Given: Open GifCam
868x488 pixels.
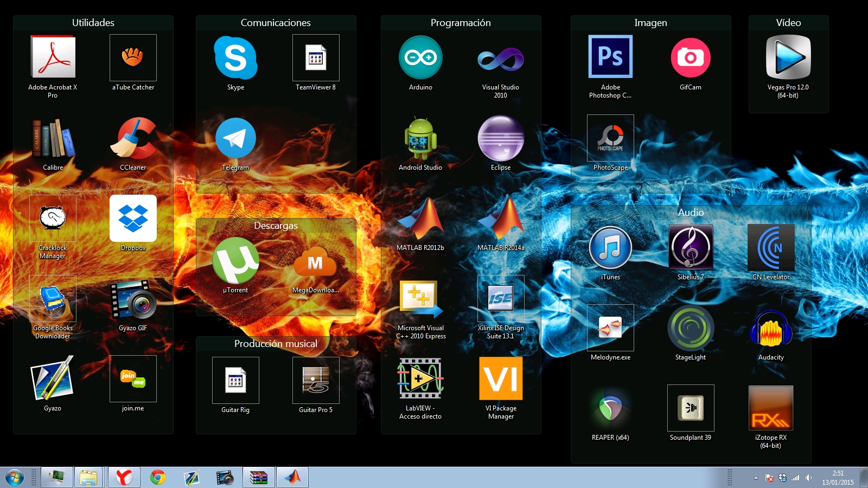Looking at the screenshot, I should (x=691, y=57).
